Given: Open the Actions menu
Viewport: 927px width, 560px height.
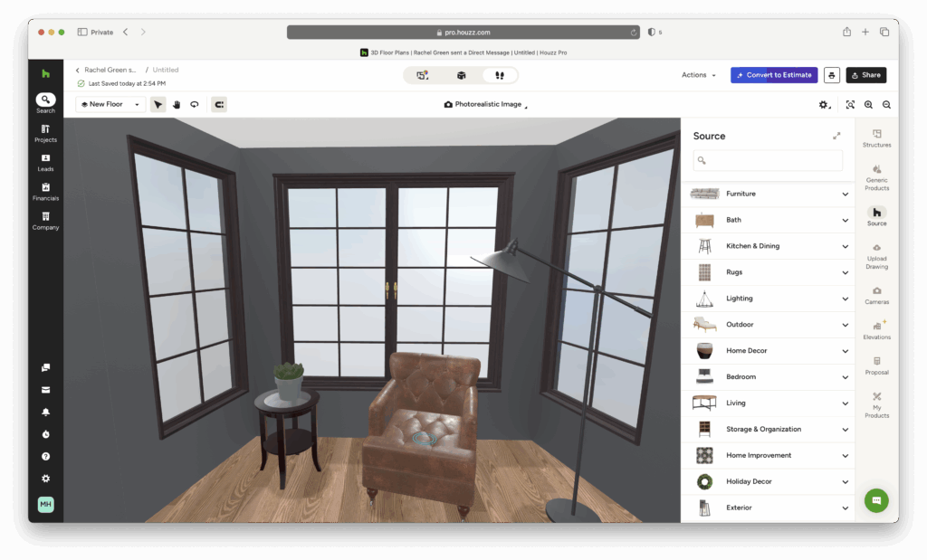Looking at the screenshot, I should click(699, 75).
